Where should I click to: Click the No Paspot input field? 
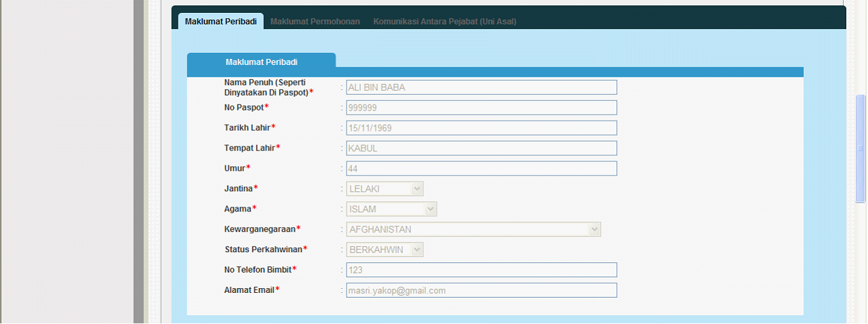[481, 107]
